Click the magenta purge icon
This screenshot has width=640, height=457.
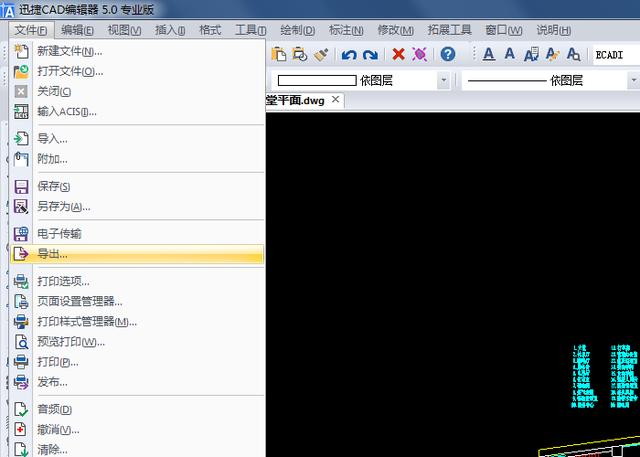coord(419,54)
